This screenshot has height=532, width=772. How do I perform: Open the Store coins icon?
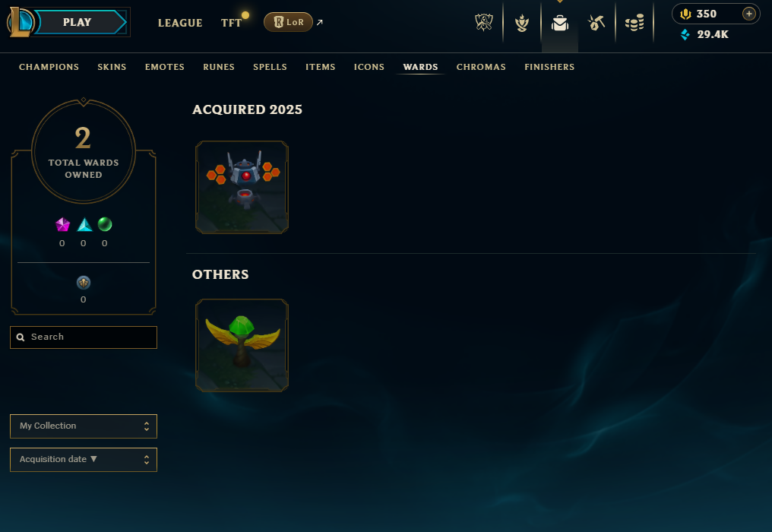[634, 23]
